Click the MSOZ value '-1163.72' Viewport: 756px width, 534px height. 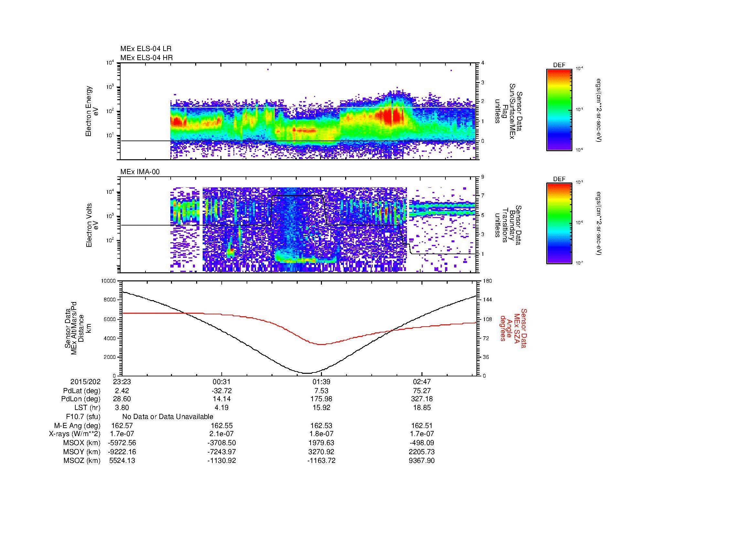point(321,461)
